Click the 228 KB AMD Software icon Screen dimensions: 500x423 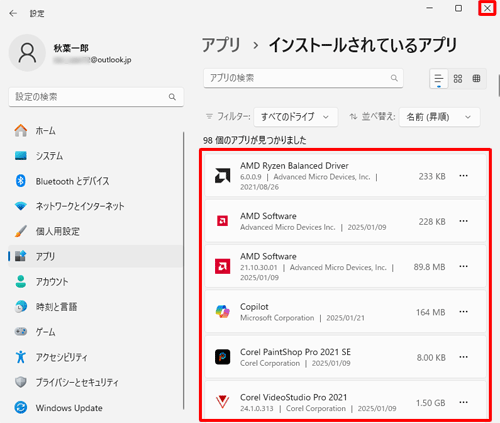(222, 221)
